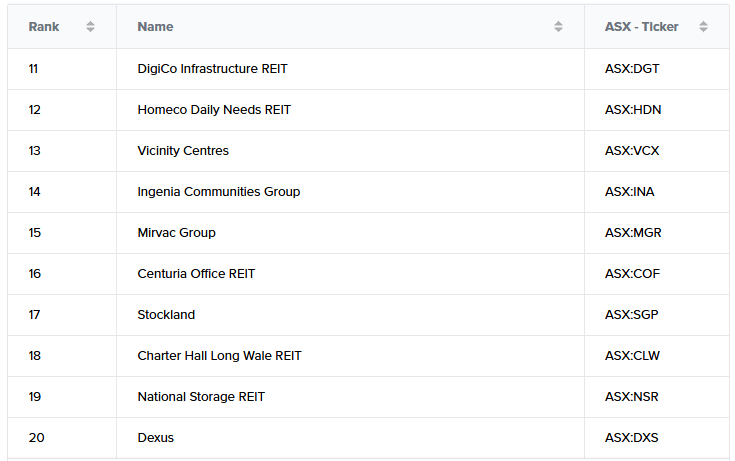Sort table by Rank header
The height and width of the screenshot is (461, 735).
(x=44, y=27)
